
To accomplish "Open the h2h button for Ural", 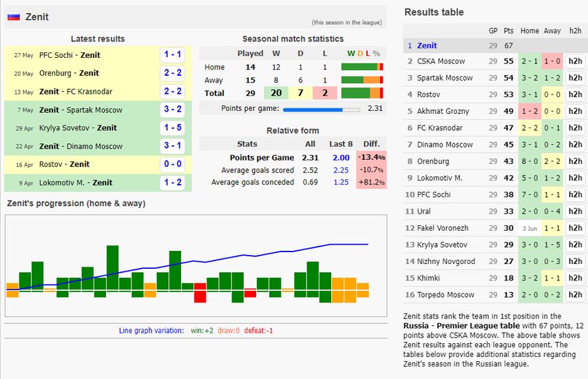I will pyautogui.click(x=575, y=212).
